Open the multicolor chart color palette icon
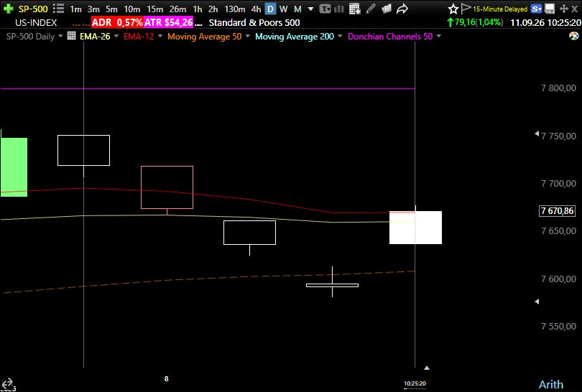582x392 pixels. (x=574, y=36)
